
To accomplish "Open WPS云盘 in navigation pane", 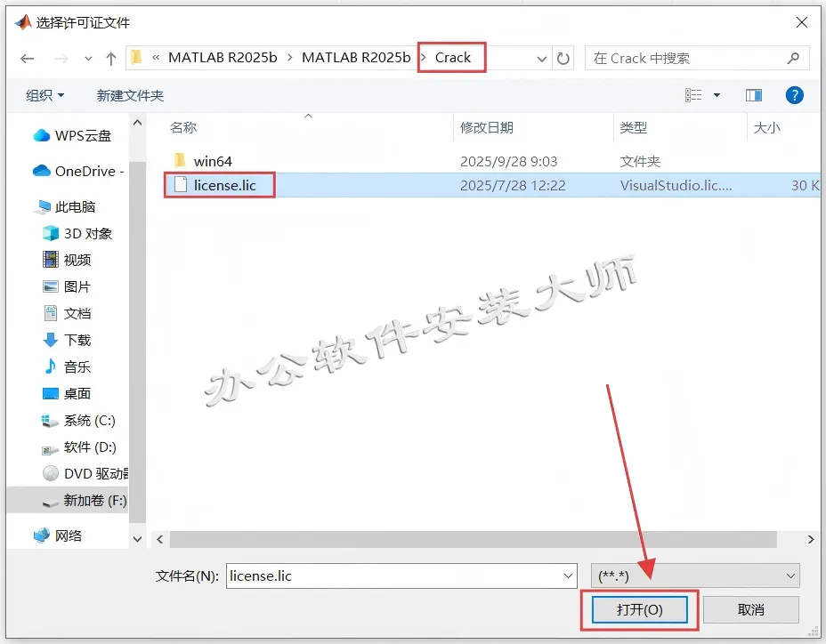I will pyautogui.click(x=84, y=136).
